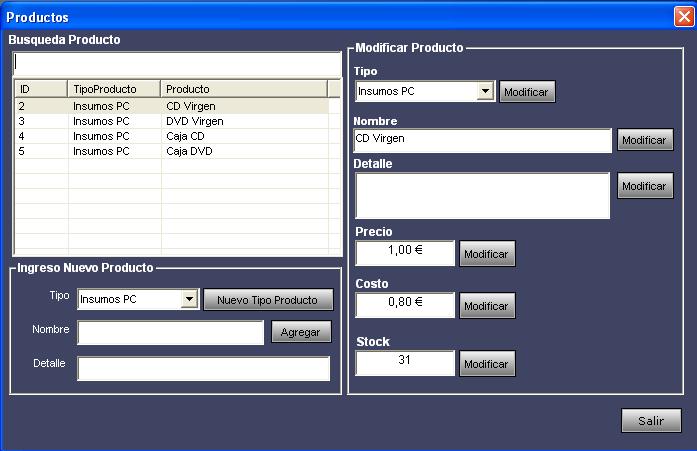Viewport: 697px width, 451px height.
Task: Select the DVD Virgen product row
Action: pyautogui.click(x=172, y=121)
